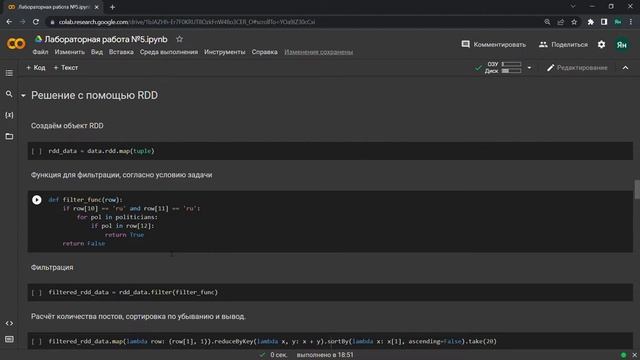This screenshot has width=640, height=360.
Task: Close the bottom status bar
Action: tap(634, 355)
